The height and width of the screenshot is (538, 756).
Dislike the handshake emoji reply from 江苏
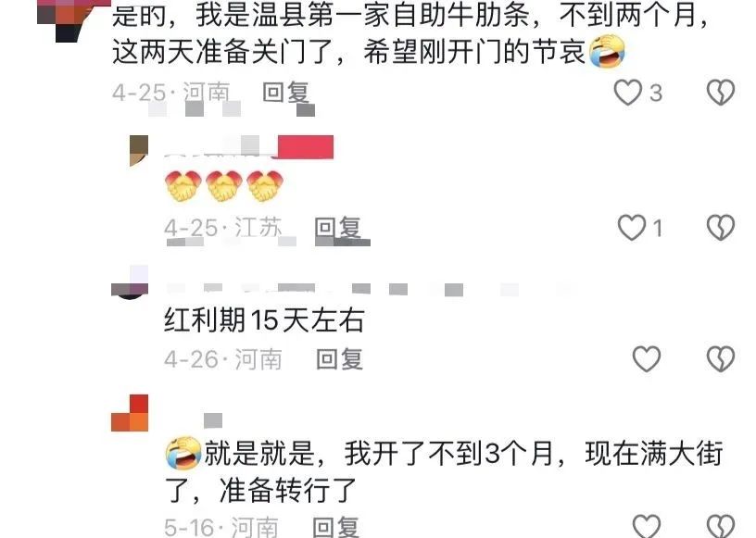coord(720,227)
